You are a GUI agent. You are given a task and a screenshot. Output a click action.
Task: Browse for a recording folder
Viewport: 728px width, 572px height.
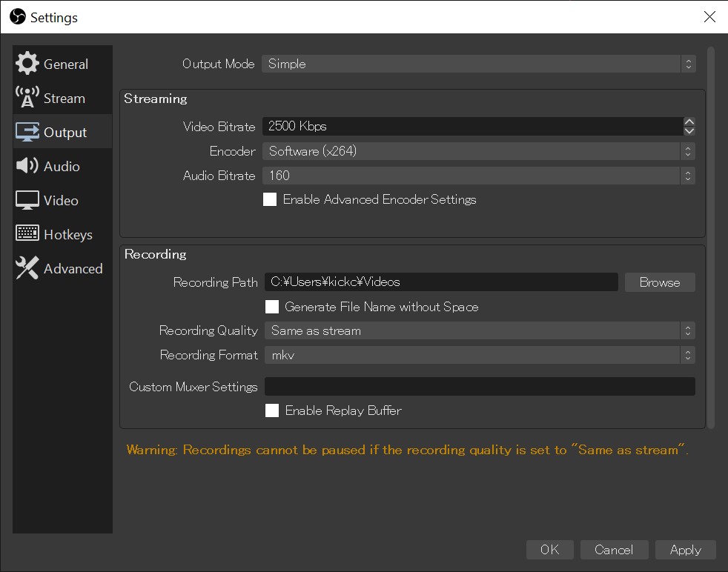pos(660,282)
